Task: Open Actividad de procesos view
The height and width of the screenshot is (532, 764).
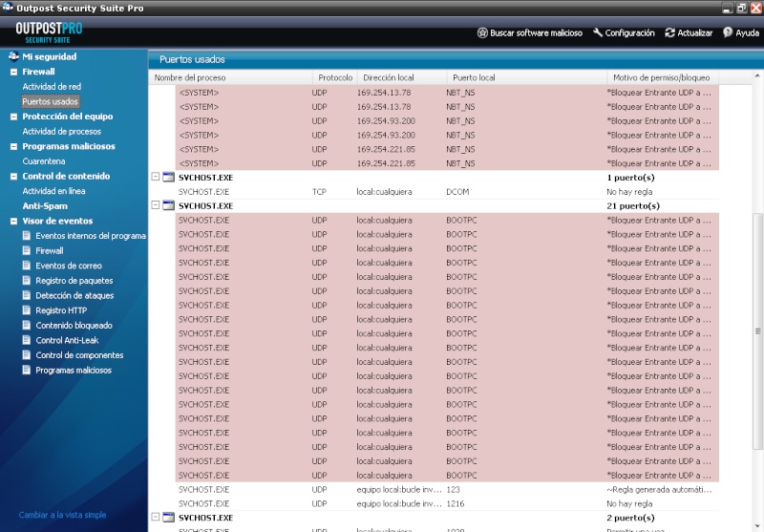Action: [62, 132]
